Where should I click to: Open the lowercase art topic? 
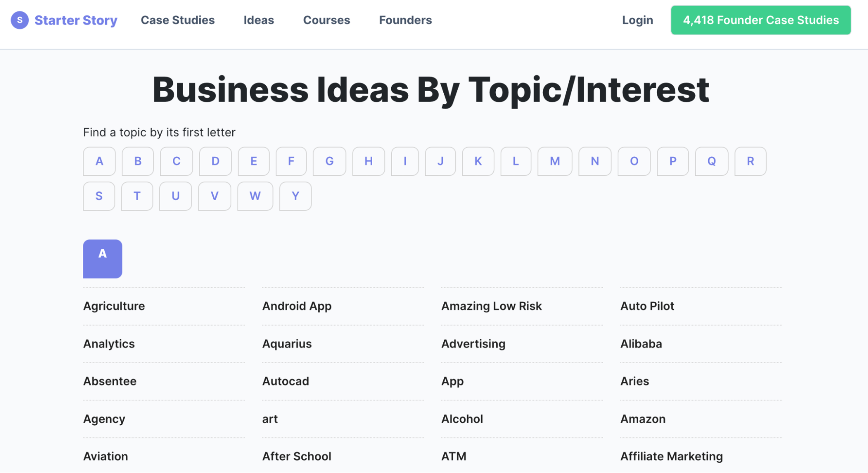click(270, 419)
